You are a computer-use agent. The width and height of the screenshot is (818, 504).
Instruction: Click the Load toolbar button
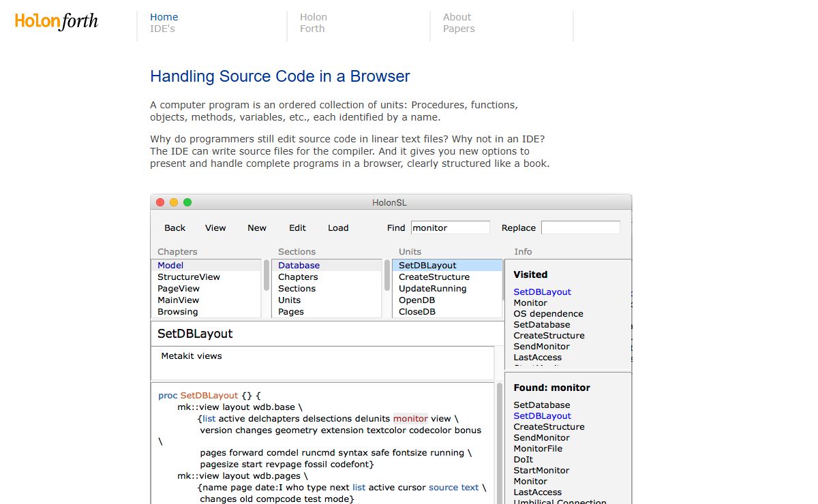coord(338,228)
